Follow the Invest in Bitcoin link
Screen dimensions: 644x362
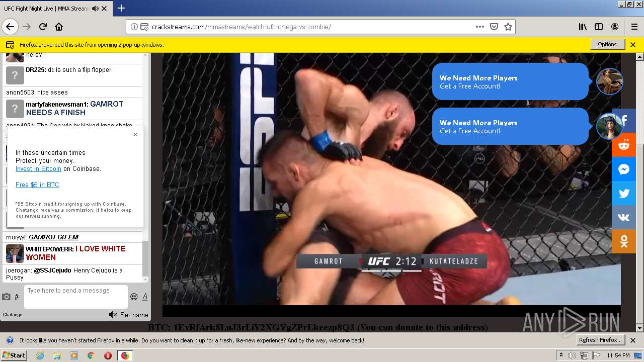38,169
